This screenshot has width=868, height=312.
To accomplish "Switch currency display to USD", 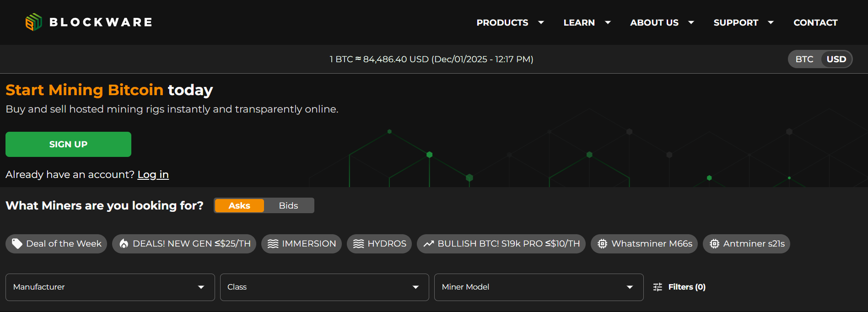I will click(836, 59).
